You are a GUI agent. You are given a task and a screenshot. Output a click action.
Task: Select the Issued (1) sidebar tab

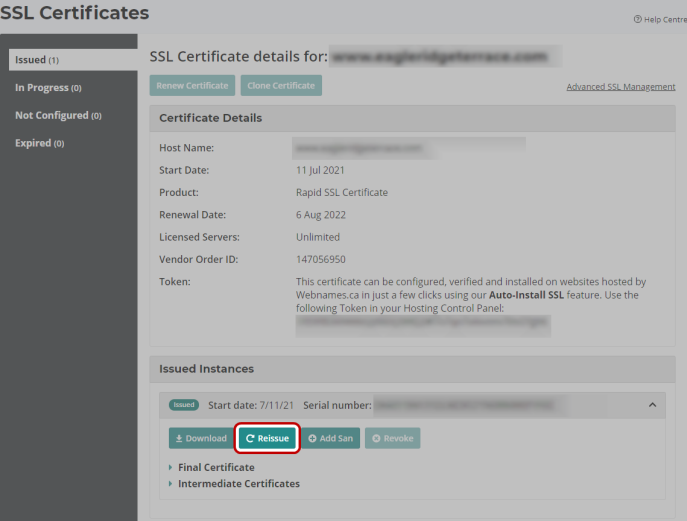pos(70,60)
